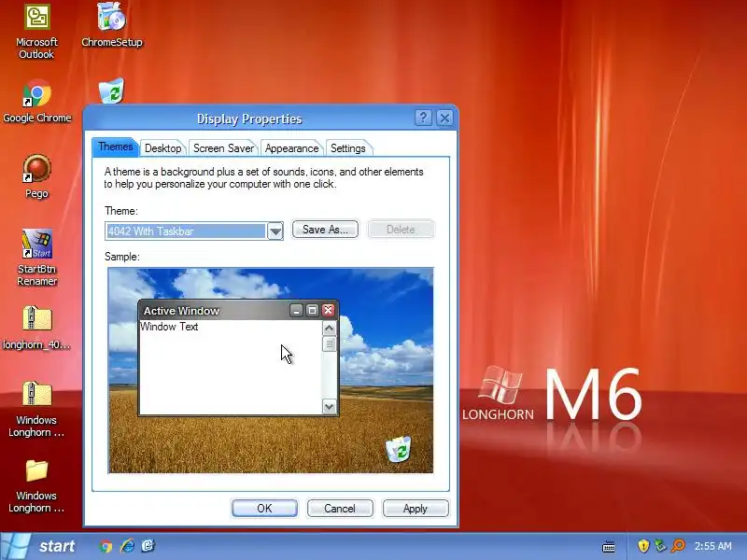Open Google Chrome desktop shortcut
The width and height of the screenshot is (747, 560).
click(x=36, y=102)
